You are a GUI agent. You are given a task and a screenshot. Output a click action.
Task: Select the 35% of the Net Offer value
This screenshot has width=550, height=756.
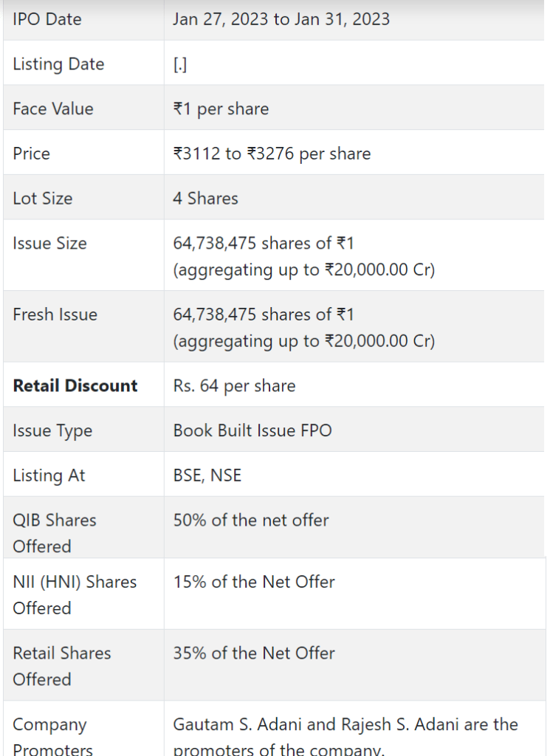[253, 653]
